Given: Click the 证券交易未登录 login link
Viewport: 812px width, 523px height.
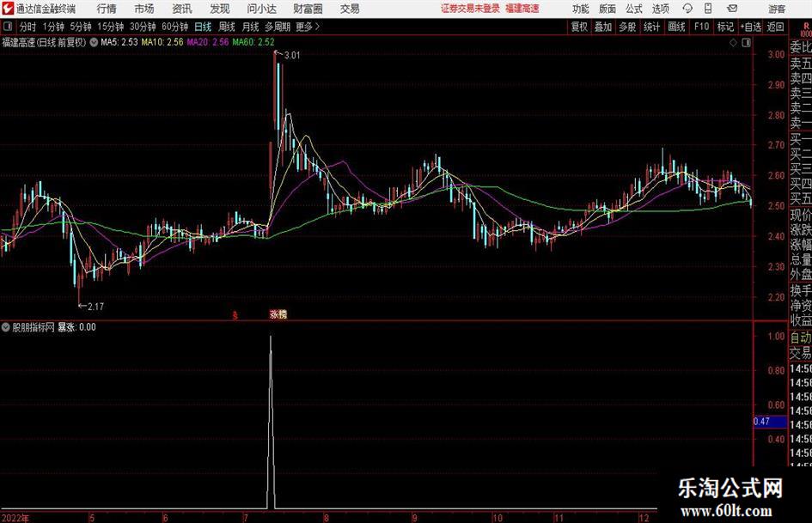Looking at the screenshot, I should pos(470,9).
